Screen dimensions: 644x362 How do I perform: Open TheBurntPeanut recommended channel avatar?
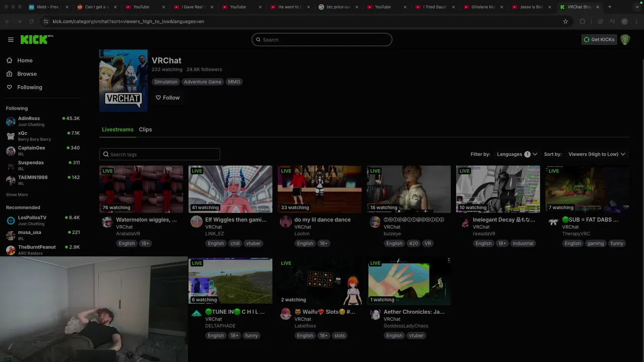pyautogui.click(x=11, y=250)
